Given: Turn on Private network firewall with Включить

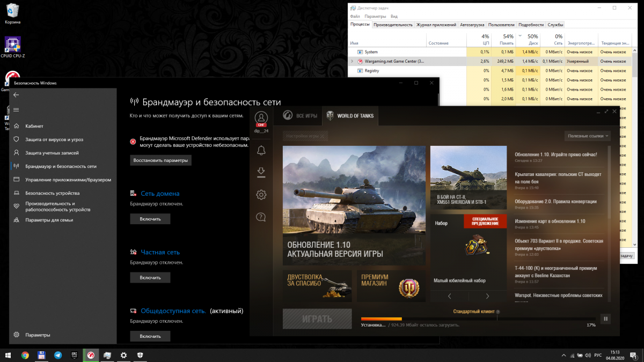Looking at the screenshot, I should (150, 278).
